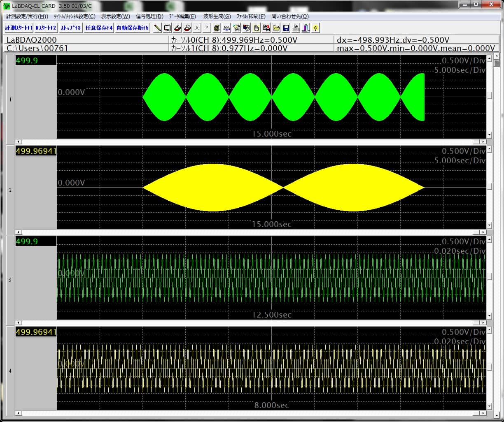The height and width of the screenshot is (422, 504).
Task: Click the yellow light bulb icon
Action: (315, 28)
